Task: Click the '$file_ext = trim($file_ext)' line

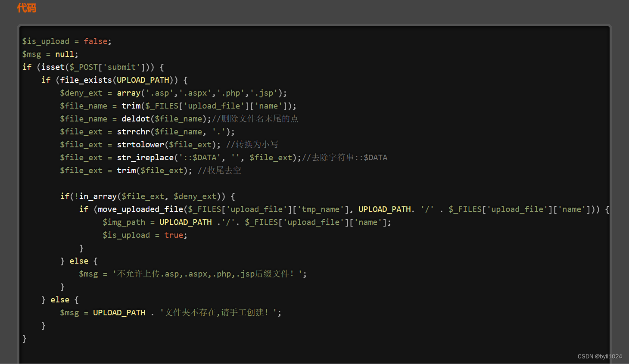Action: coord(150,171)
